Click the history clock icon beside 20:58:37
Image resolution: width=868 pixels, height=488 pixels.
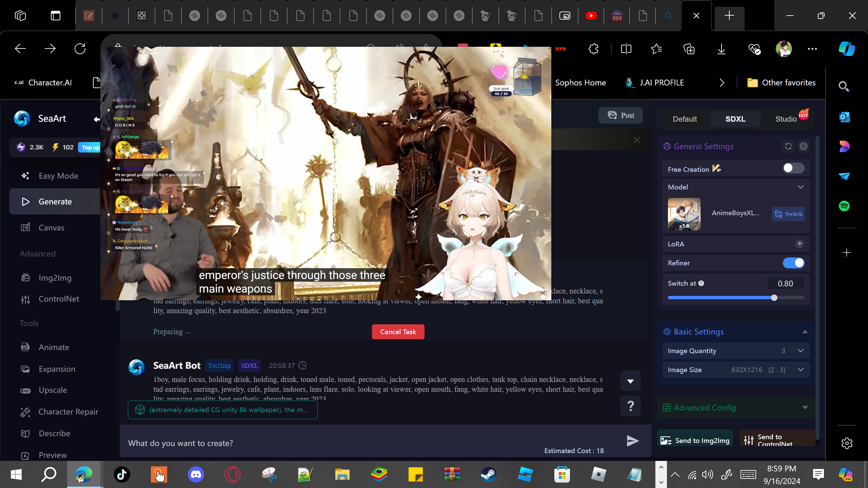coord(303,366)
